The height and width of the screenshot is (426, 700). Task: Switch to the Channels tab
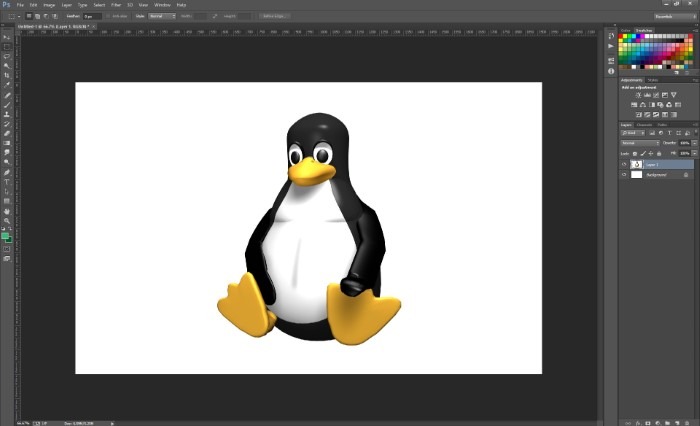tap(644, 125)
